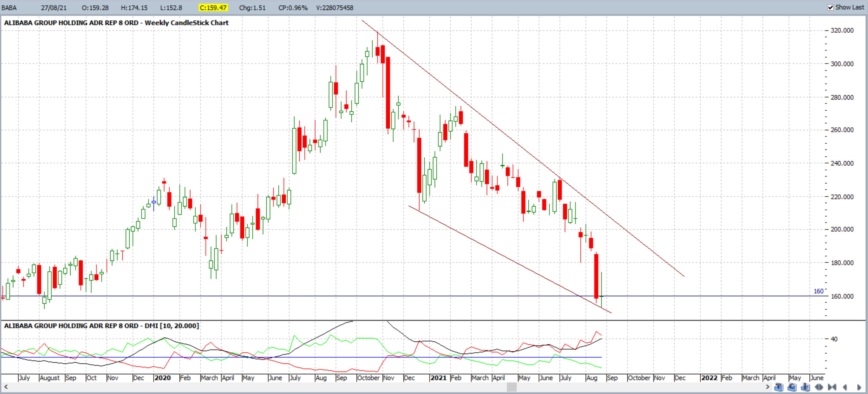Click the Weekly CandleStick Chart title
The height and width of the screenshot is (394, 868).
(x=186, y=23)
